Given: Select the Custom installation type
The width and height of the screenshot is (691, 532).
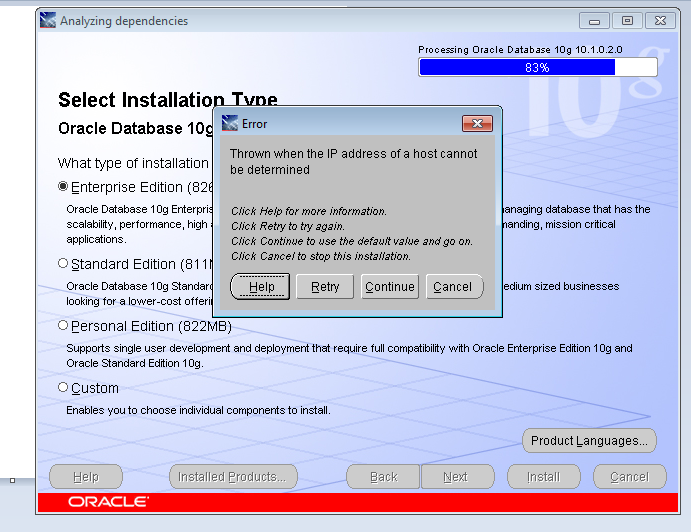Looking at the screenshot, I should coord(64,387).
